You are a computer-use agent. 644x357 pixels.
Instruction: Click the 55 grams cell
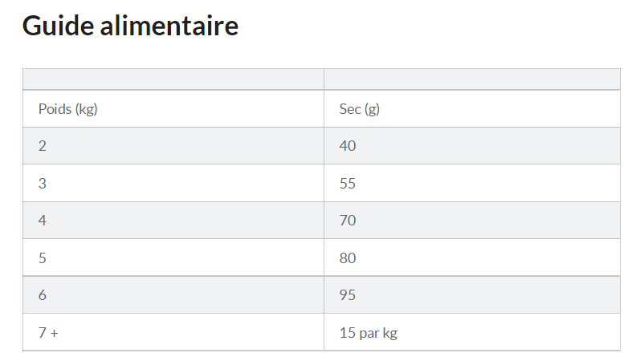[x=348, y=184]
